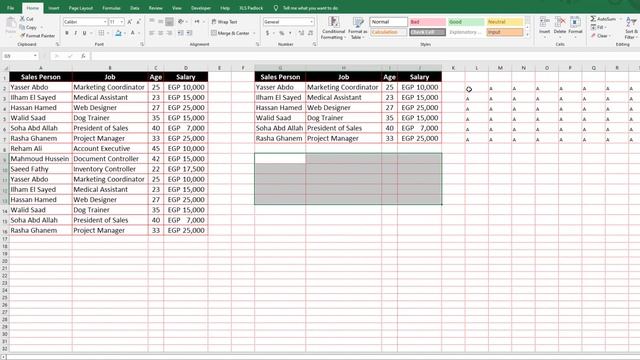Click column header M

[x=500, y=68]
